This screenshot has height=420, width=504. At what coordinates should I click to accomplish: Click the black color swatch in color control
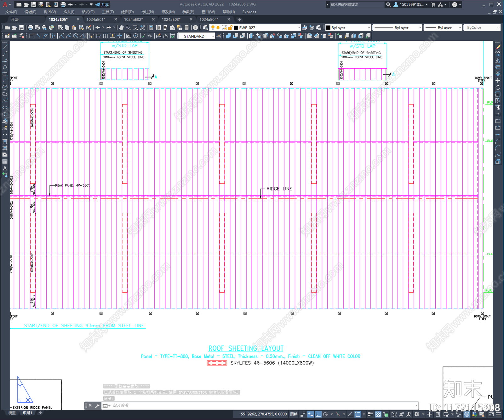[328, 28]
